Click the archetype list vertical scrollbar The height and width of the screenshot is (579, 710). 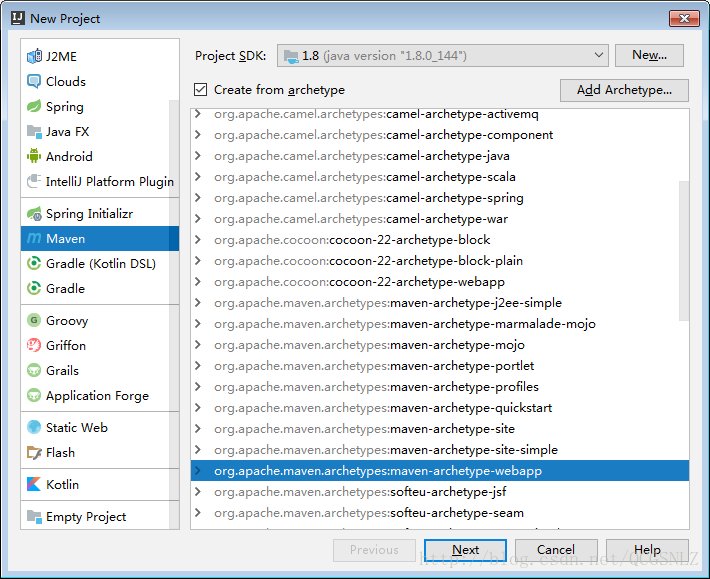coord(684,251)
